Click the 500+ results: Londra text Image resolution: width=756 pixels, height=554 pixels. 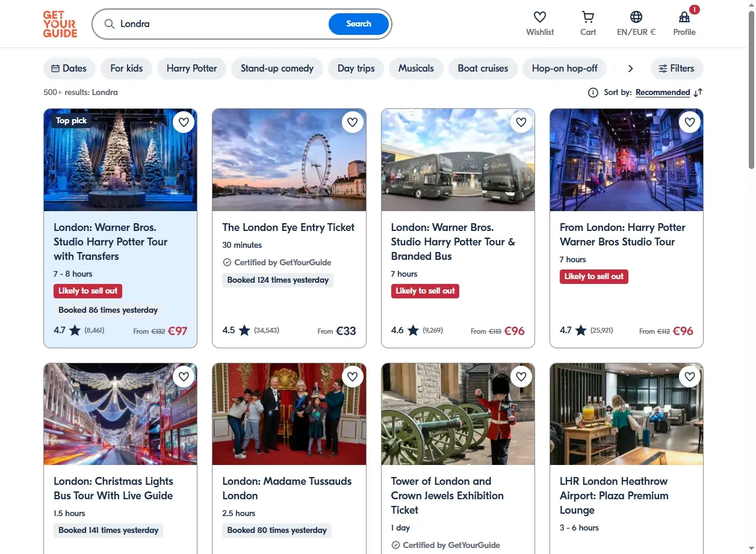click(x=81, y=93)
